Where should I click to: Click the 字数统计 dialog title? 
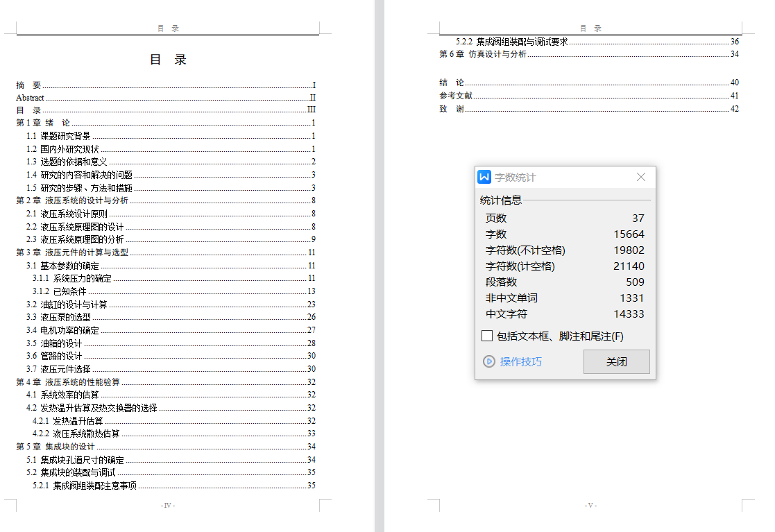[x=515, y=178]
